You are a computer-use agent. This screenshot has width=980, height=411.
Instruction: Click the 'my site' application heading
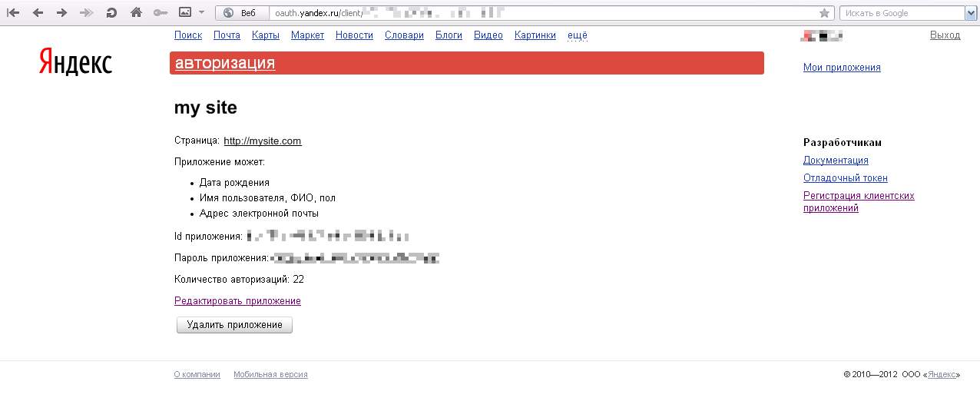click(x=206, y=108)
